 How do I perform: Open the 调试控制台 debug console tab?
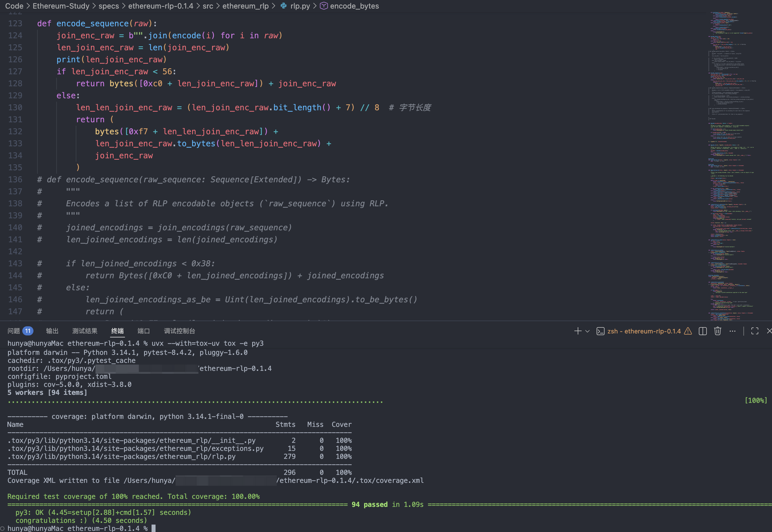(x=179, y=331)
